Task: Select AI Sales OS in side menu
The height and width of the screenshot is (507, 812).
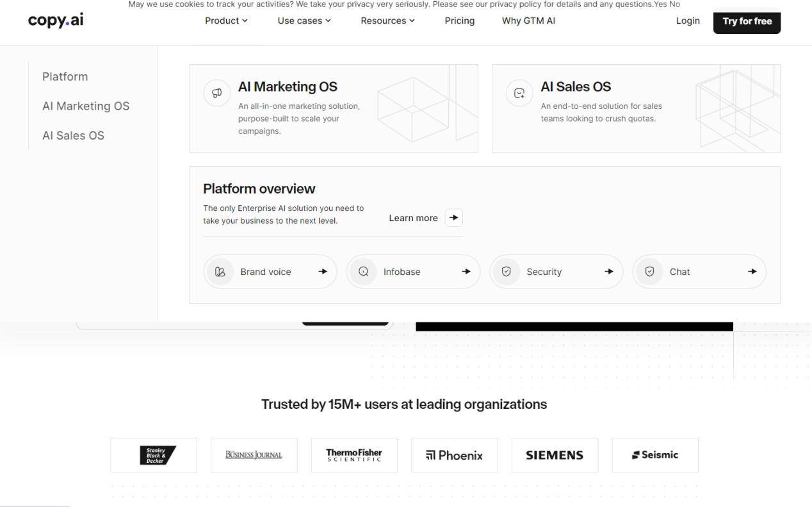Action: coord(73,135)
